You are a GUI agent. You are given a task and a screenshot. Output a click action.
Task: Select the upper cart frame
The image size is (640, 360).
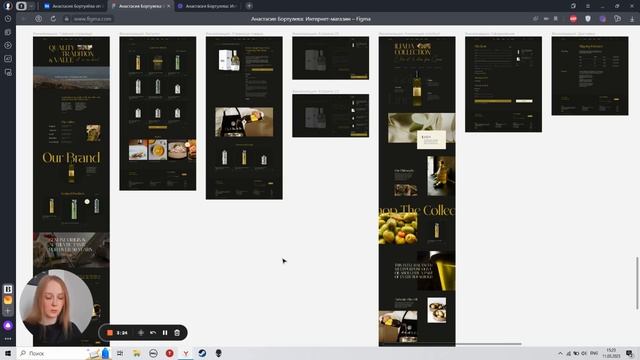(331, 58)
